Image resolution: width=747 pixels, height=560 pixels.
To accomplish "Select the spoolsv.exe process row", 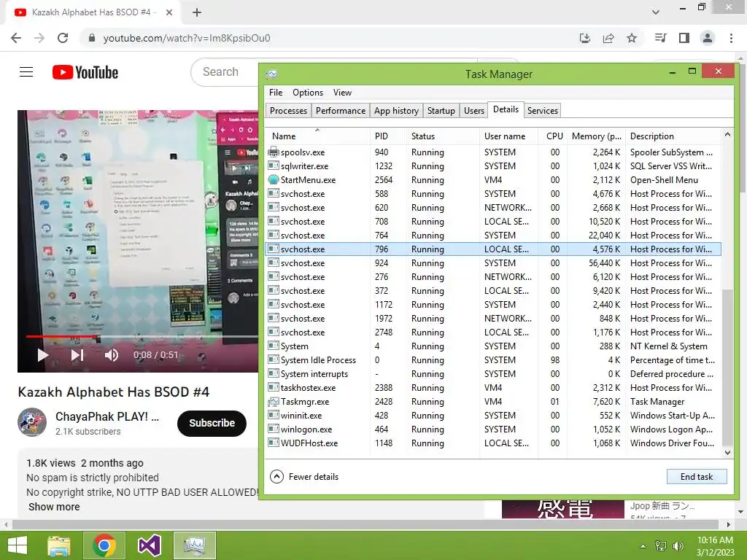I will coord(493,152).
